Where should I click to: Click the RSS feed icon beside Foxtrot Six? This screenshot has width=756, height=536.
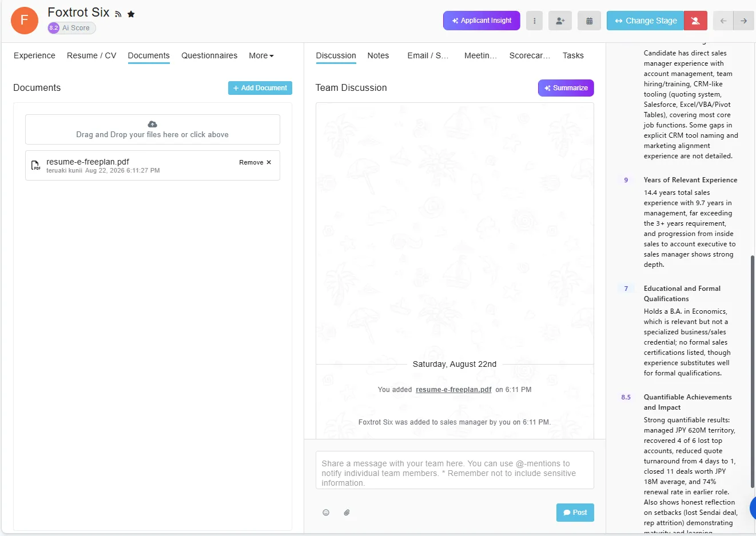[118, 14]
